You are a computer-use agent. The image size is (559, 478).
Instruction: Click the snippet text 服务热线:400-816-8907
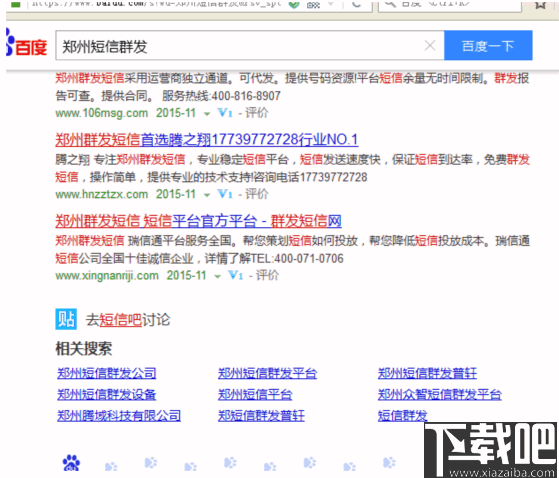tap(221, 96)
